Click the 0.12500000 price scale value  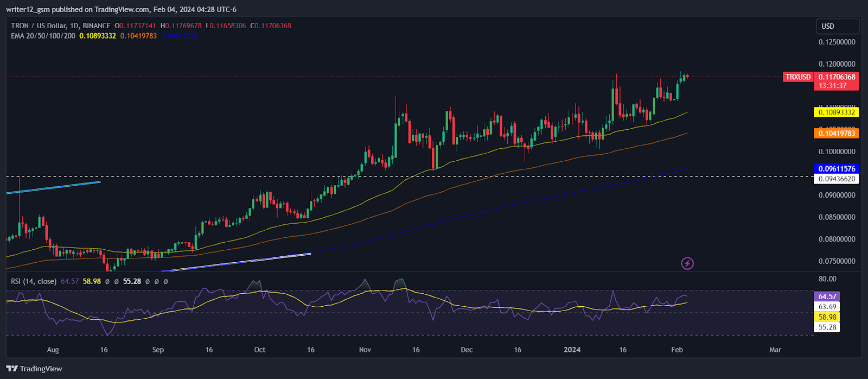[x=837, y=42]
